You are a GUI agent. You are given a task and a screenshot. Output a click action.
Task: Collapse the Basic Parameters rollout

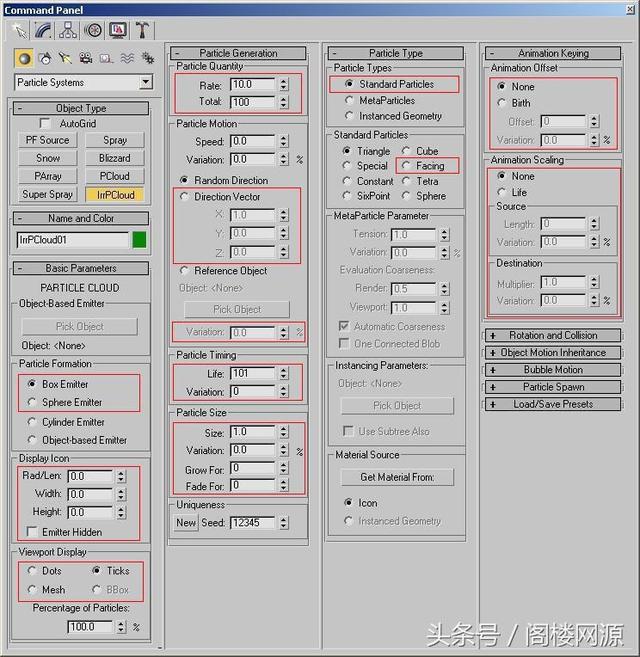[x=80, y=268]
